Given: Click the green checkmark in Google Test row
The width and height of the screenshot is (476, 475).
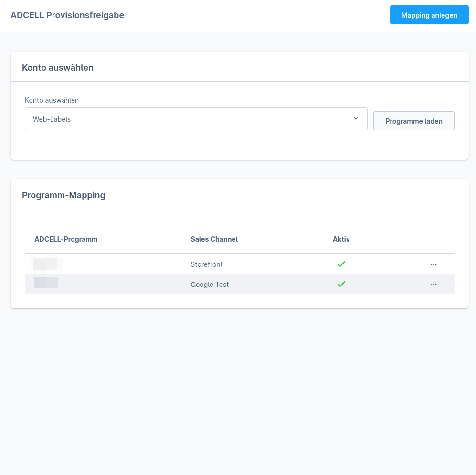Looking at the screenshot, I should [x=341, y=284].
